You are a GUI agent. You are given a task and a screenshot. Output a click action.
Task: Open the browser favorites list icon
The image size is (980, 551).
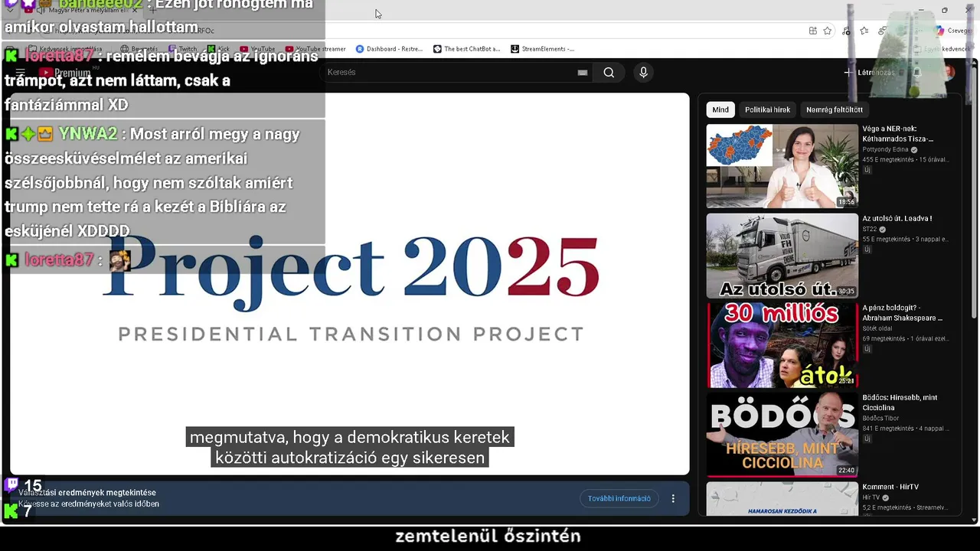864,31
